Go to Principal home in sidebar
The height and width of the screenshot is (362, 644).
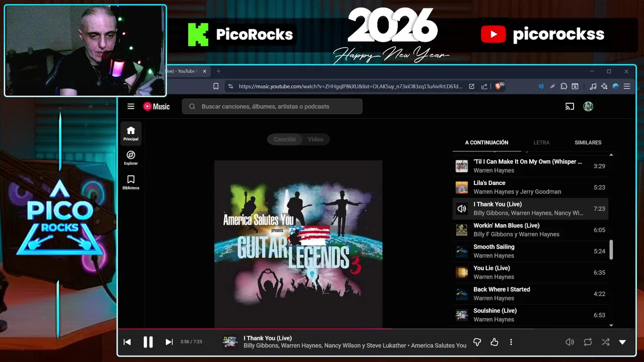pos(131,133)
